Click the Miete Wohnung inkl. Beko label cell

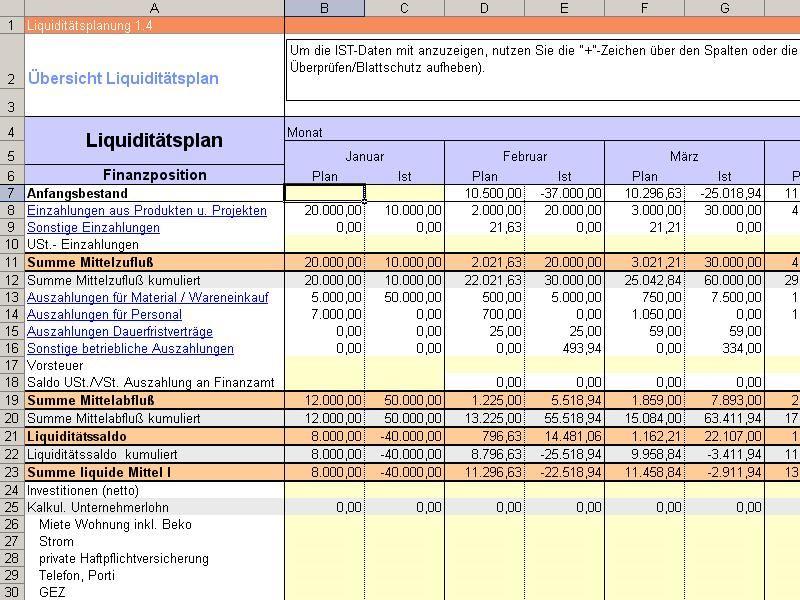(x=155, y=524)
